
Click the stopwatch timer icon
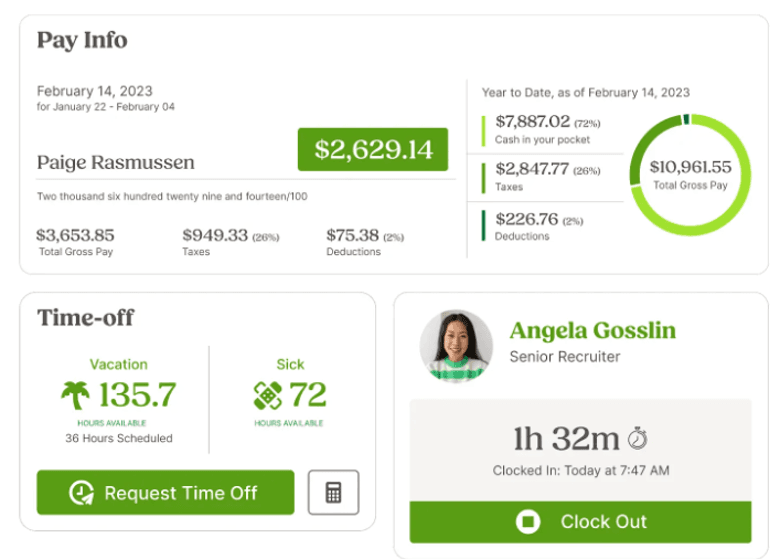tap(637, 438)
